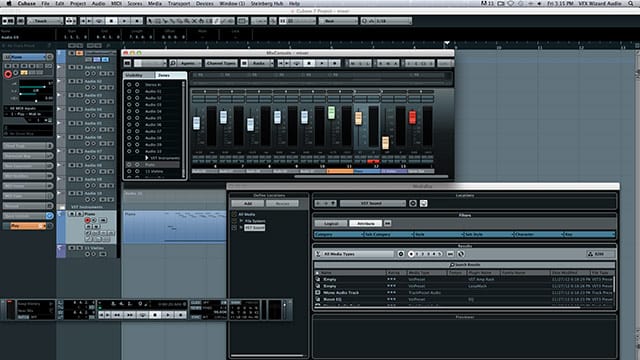Click Rescan in Define Locations
This screenshot has width=640, height=360.
click(x=282, y=203)
